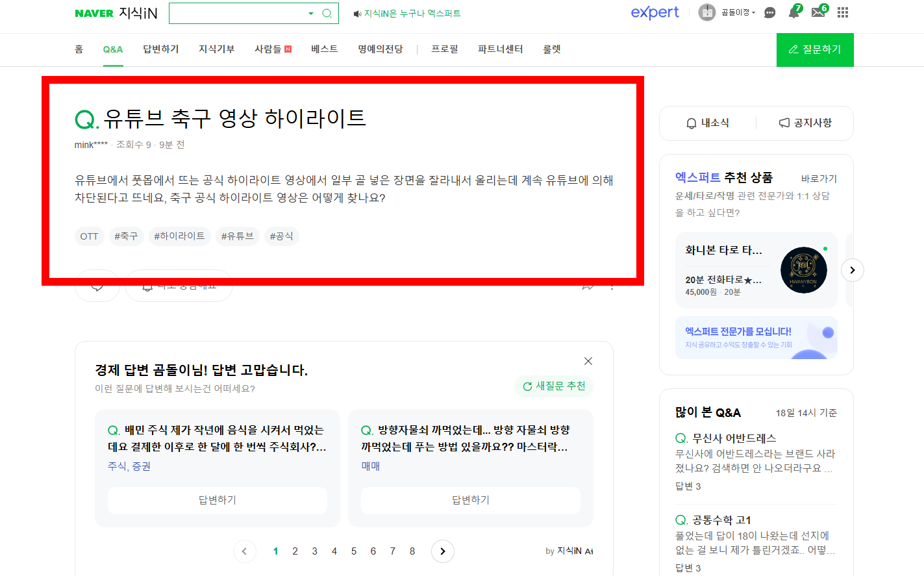Go to recommendation page 5
The width and height of the screenshot is (924, 576).
[x=354, y=551]
